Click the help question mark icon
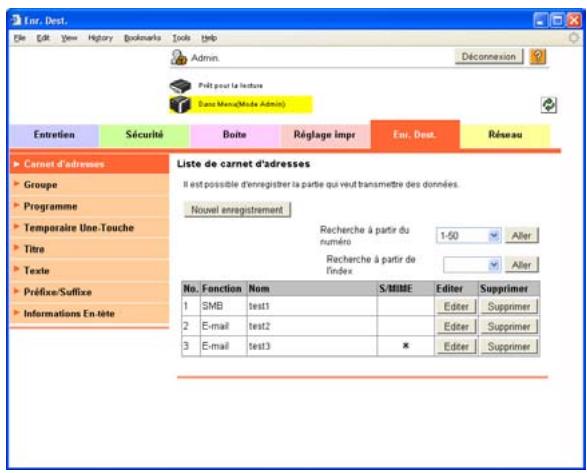The height and width of the screenshot is (473, 587). [538, 57]
